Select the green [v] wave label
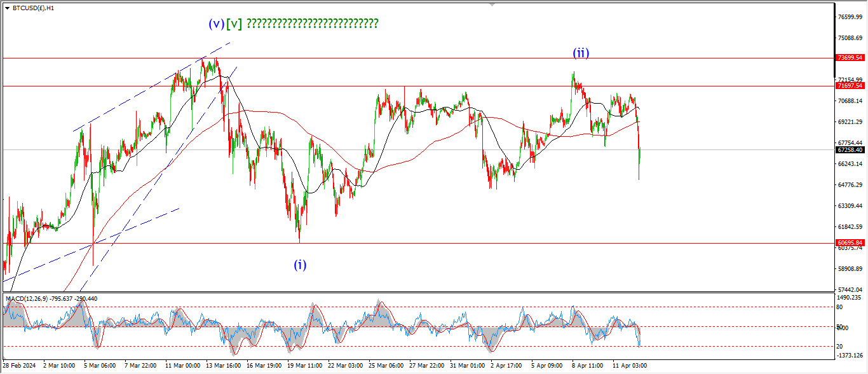Image resolution: width=868 pixels, height=374 pixels. [x=234, y=24]
